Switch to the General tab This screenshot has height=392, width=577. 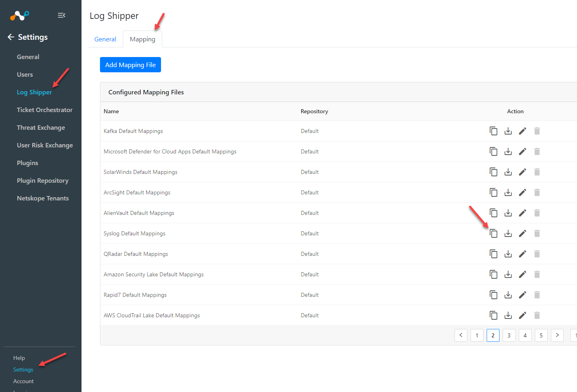tap(105, 39)
